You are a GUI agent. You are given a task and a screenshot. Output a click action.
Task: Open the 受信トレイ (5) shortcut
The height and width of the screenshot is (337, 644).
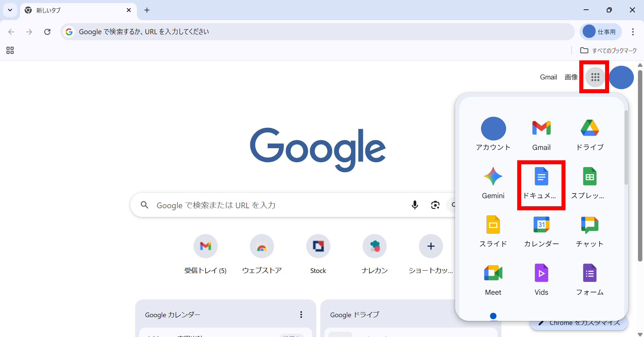point(205,246)
